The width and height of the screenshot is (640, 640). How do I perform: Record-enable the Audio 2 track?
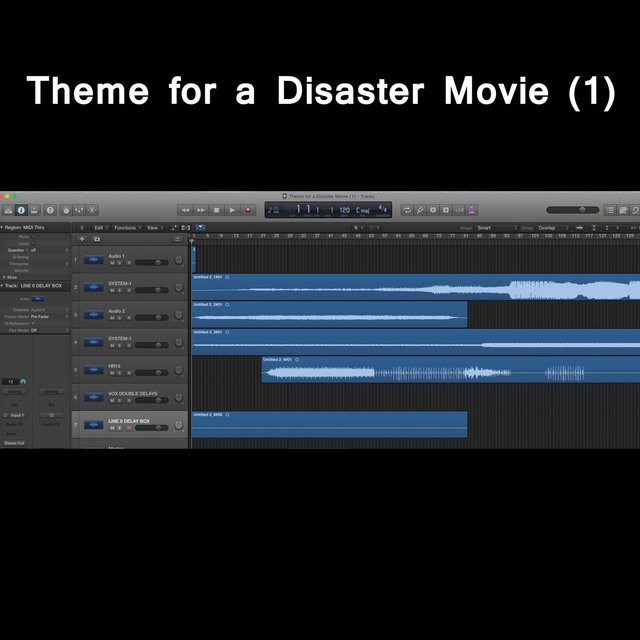point(129,318)
